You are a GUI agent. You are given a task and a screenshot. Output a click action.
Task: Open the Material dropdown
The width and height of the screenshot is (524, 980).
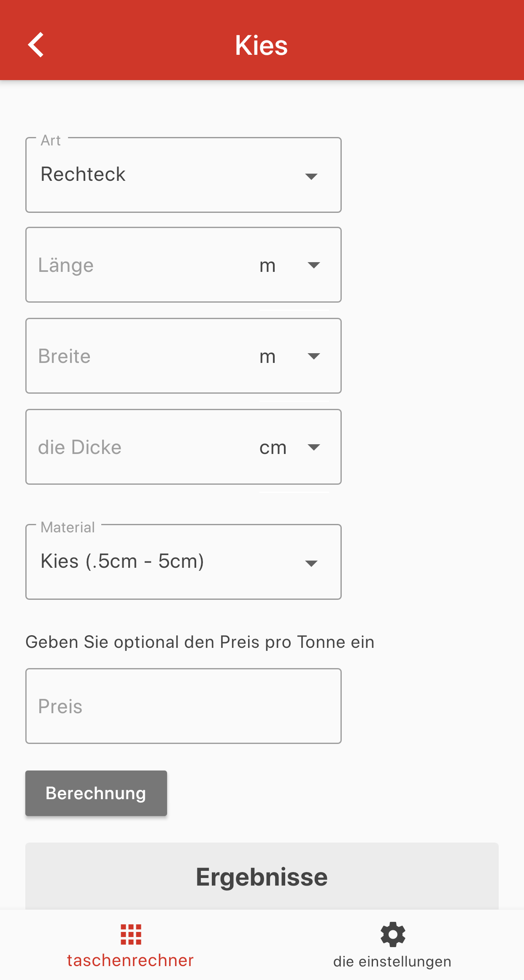click(x=184, y=562)
